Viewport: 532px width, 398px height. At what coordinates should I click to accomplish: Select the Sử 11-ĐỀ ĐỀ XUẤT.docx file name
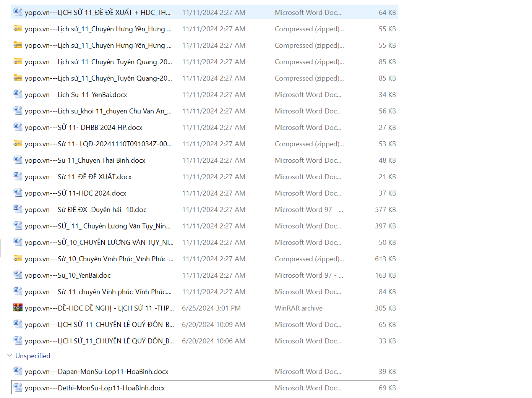pyautogui.click(x=78, y=177)
